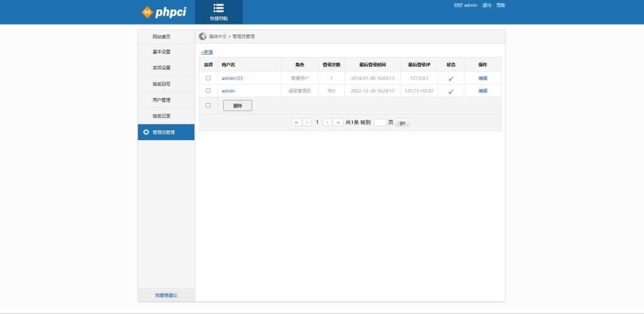Click the admin123 username link

(232, 78)
